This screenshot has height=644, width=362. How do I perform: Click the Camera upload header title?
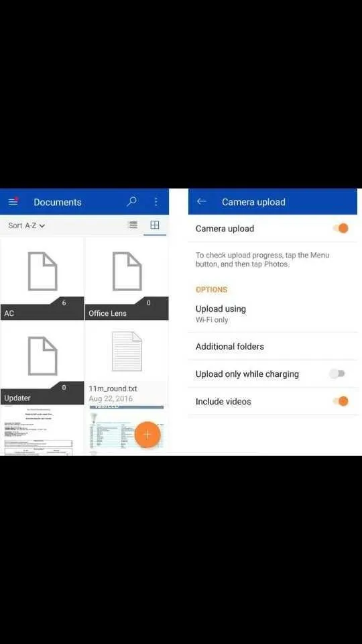[x=253, y=202]
